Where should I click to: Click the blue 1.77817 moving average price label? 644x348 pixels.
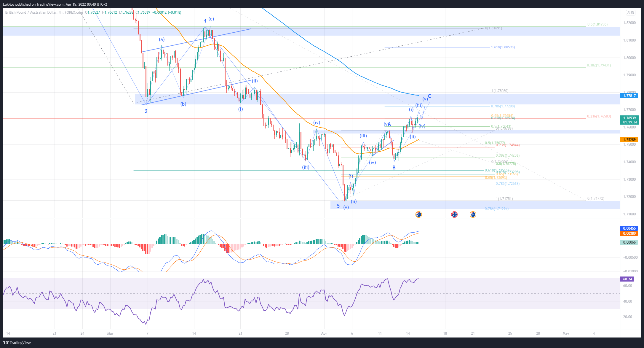[629, 96]
